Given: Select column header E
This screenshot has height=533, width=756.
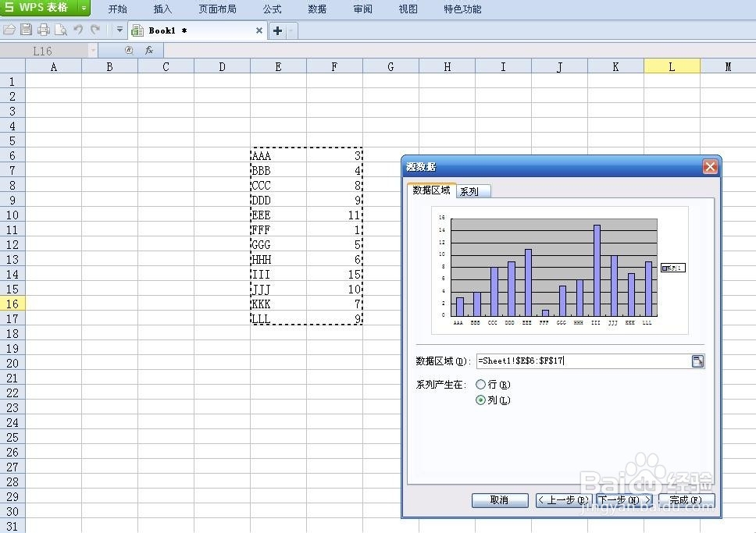Looking at the screenshot, I should coord(278,66).
